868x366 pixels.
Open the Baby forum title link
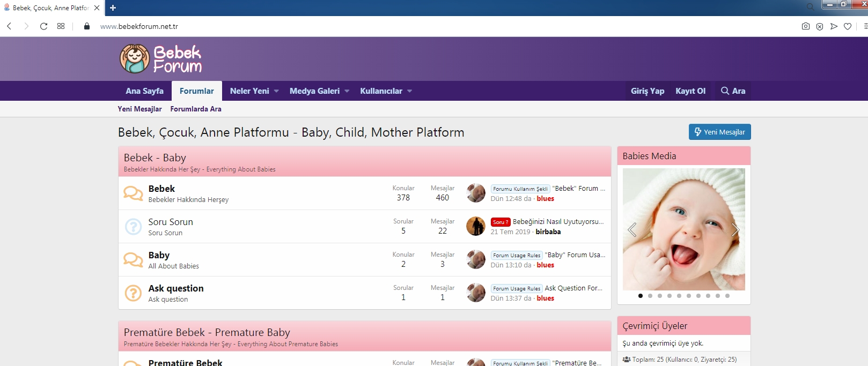(159, 255)
